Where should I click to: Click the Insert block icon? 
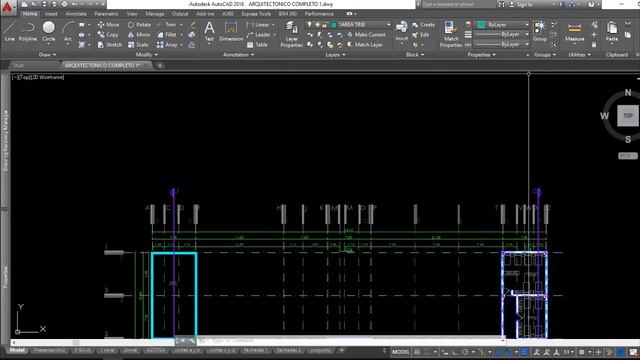[402, 31]
